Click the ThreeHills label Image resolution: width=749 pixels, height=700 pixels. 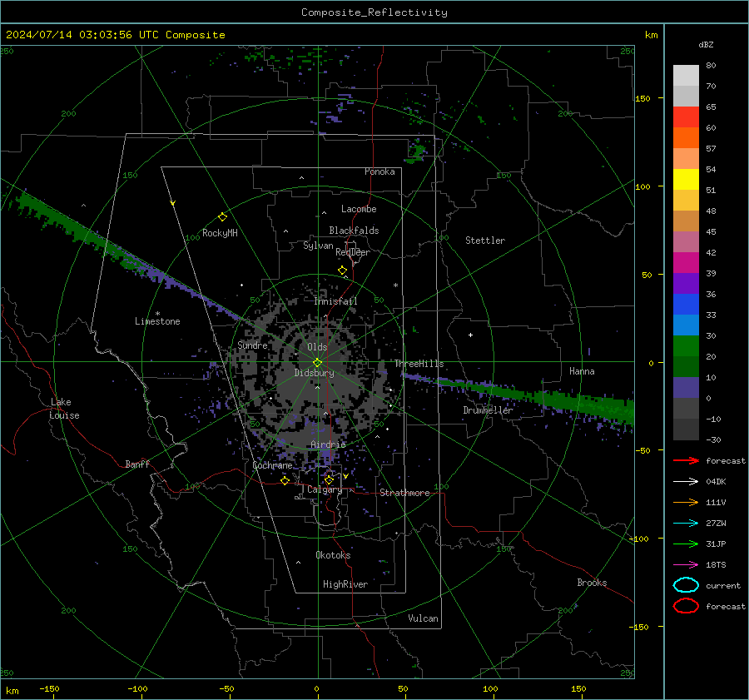pos(419,364)
